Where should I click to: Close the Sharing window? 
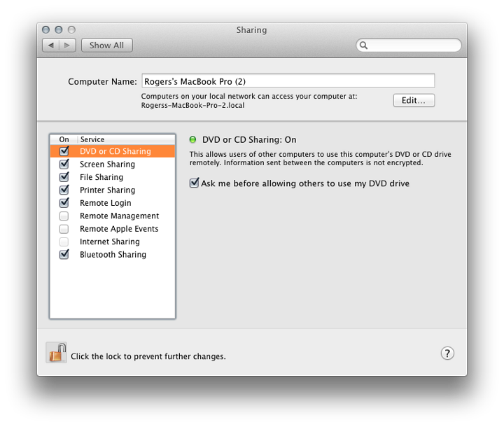(x=46, y=29)
